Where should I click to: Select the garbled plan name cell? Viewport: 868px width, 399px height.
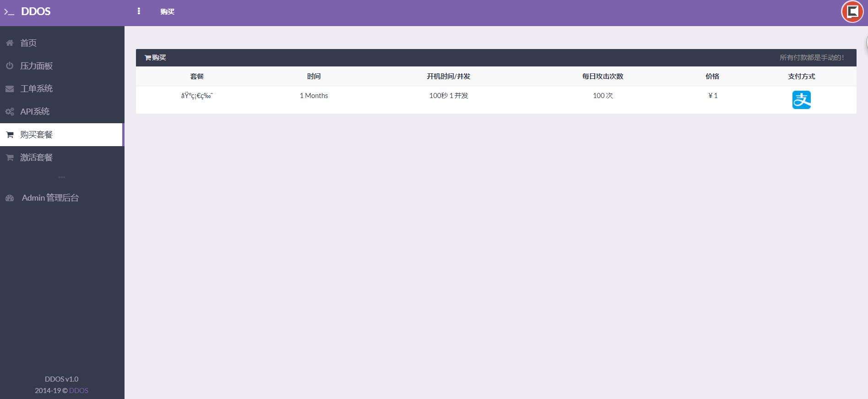click(197, 96)
